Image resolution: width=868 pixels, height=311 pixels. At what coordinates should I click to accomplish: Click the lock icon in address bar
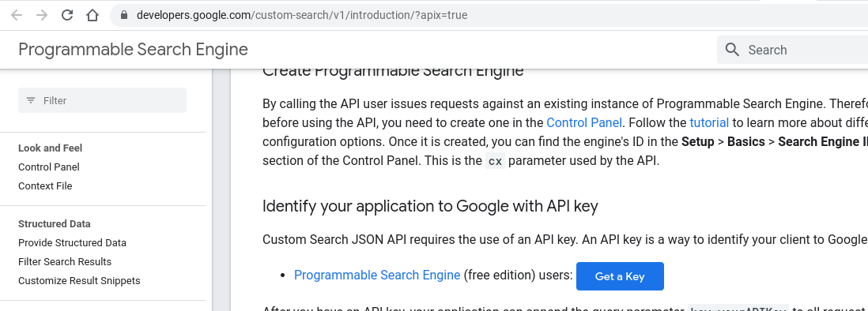123,16
